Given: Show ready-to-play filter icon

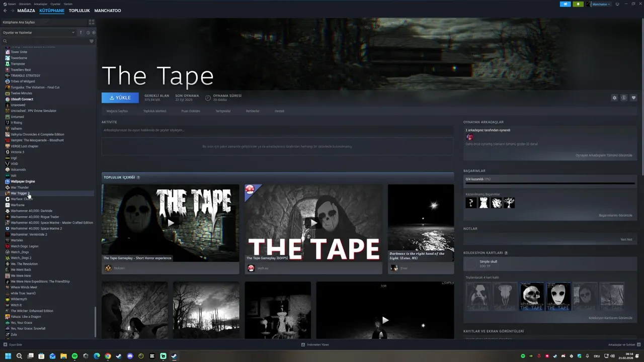Looking at the screenshot, I should click(94, 33).
